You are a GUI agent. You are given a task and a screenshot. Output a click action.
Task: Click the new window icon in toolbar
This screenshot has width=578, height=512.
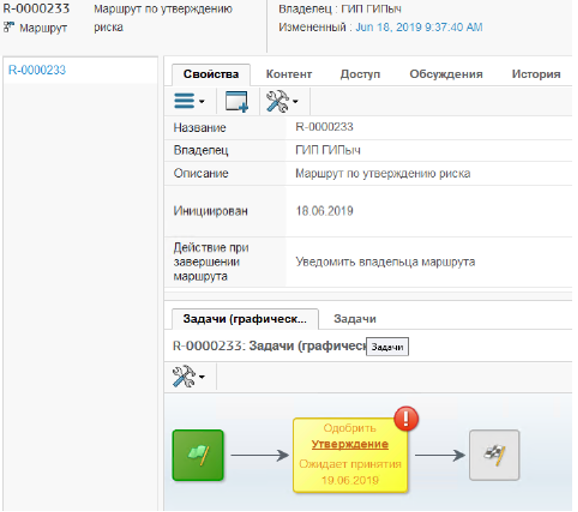tap(237, 101)
